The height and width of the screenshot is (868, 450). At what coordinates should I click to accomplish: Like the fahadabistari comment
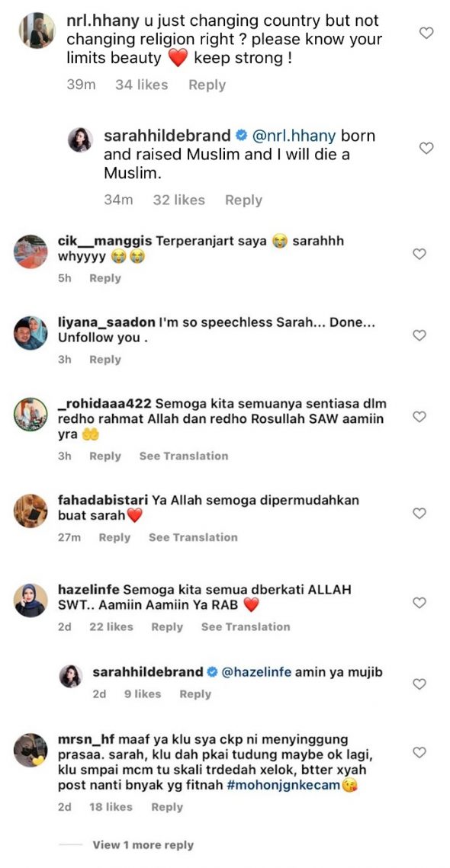point(420,514)
